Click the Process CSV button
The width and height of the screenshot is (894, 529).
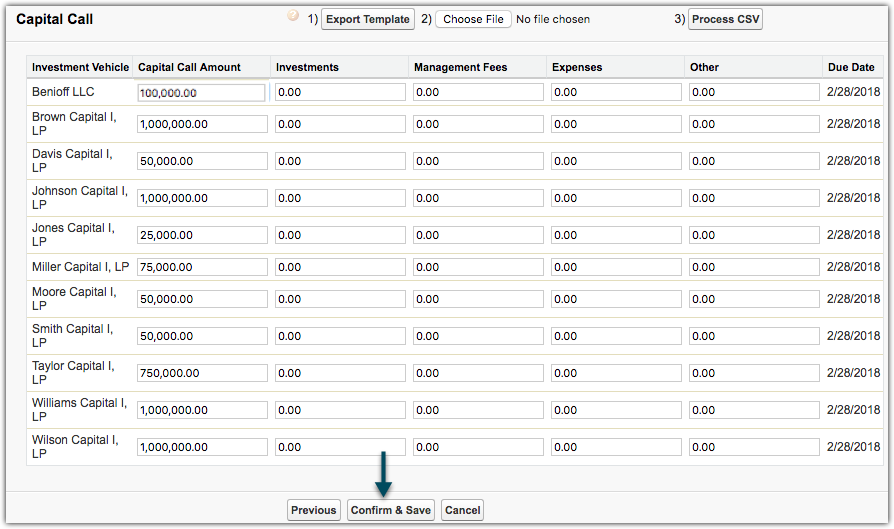coord(725,19)
